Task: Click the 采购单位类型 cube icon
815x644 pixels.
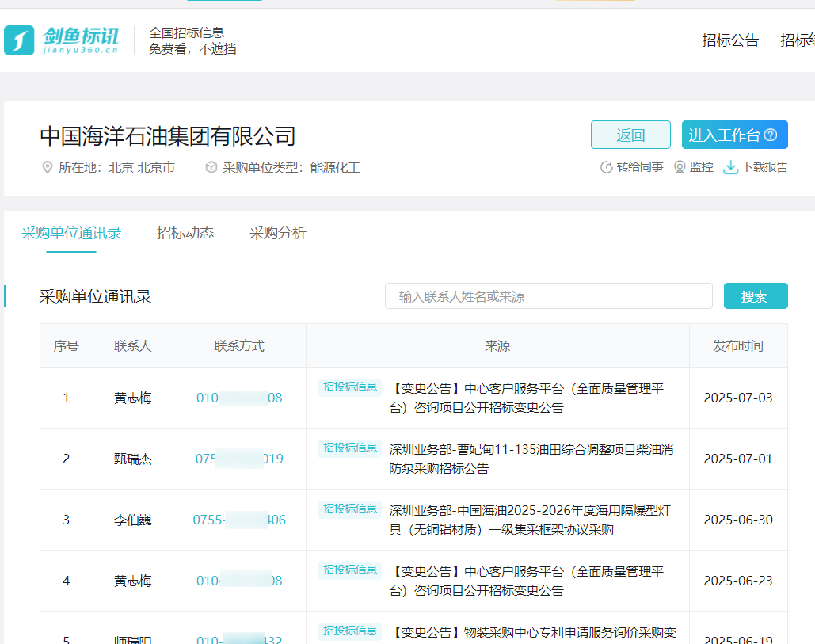Action: [x=211, y=168]
